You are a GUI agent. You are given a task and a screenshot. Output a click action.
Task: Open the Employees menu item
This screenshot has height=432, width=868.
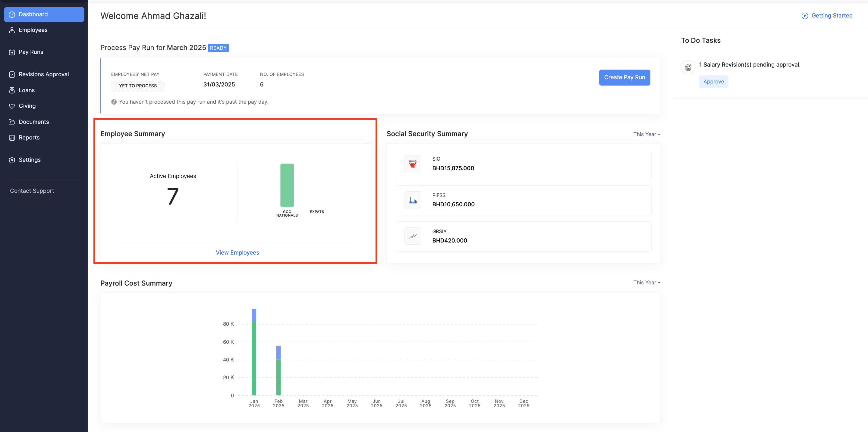pos(33,30)
